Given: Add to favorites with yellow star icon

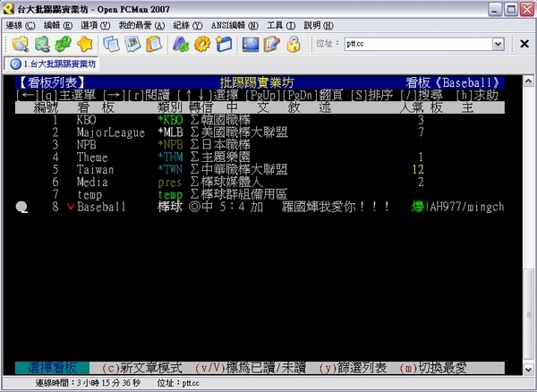Looking at the screenshot, I should (x=85, y=44).
